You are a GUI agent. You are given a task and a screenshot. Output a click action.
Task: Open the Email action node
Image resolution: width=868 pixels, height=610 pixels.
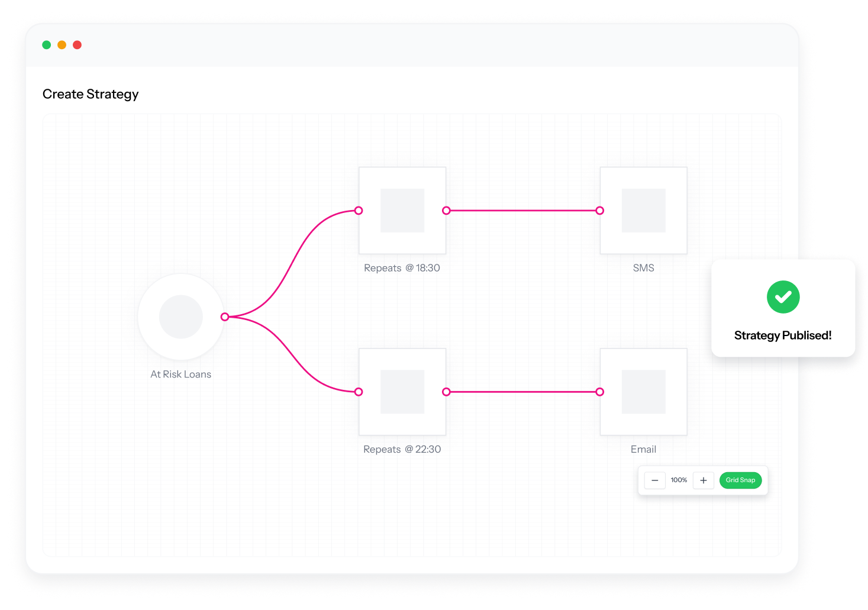click(644, 392)
